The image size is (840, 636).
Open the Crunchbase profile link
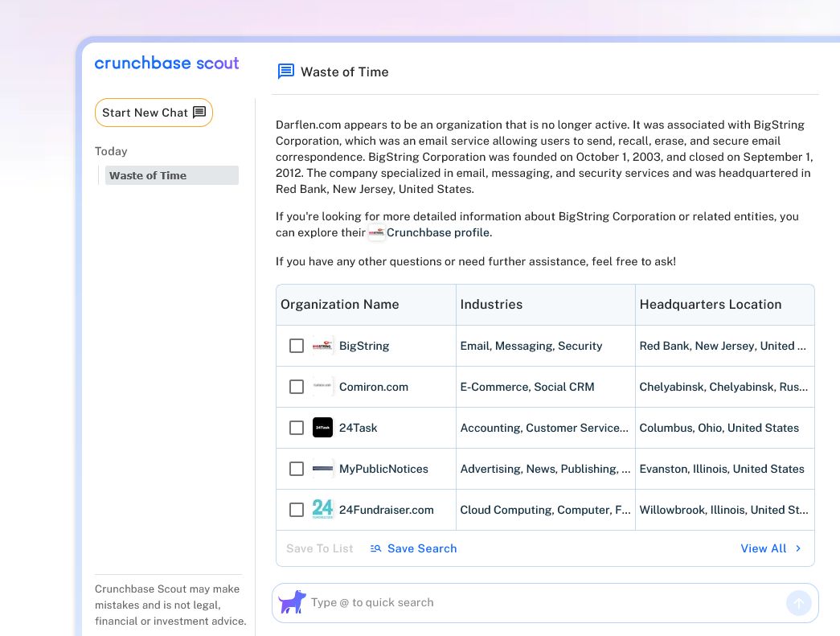[439, 232]
